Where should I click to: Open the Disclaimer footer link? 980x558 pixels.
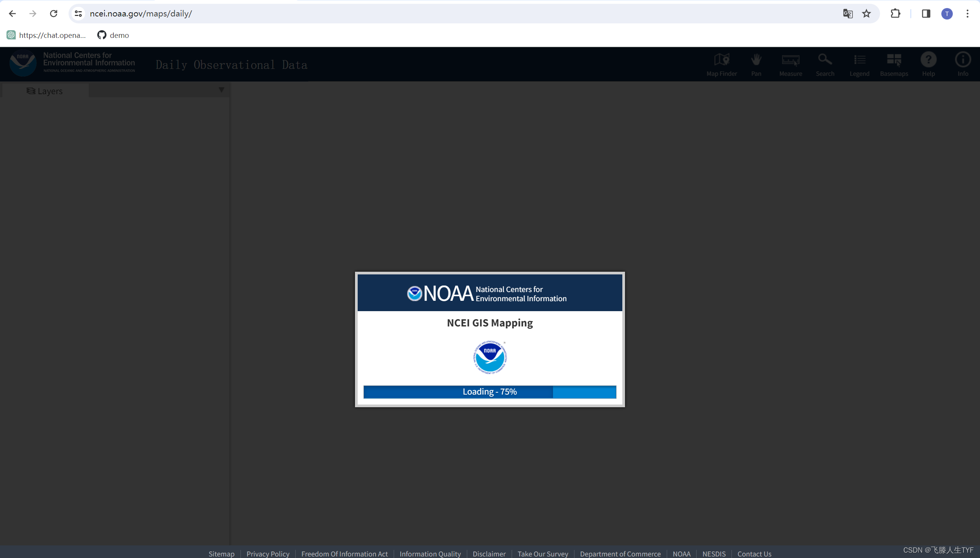(489, 553)
